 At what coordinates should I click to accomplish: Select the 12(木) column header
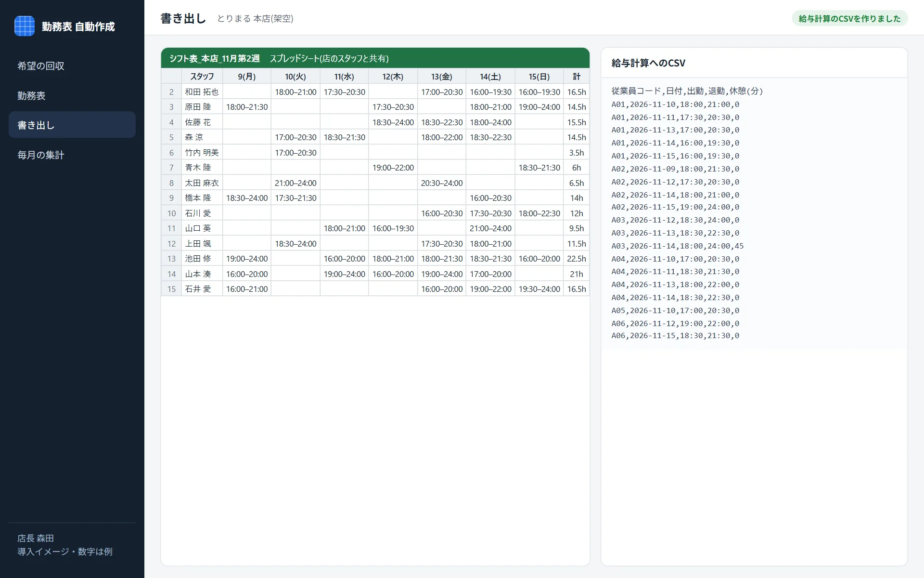coord(393,76)
